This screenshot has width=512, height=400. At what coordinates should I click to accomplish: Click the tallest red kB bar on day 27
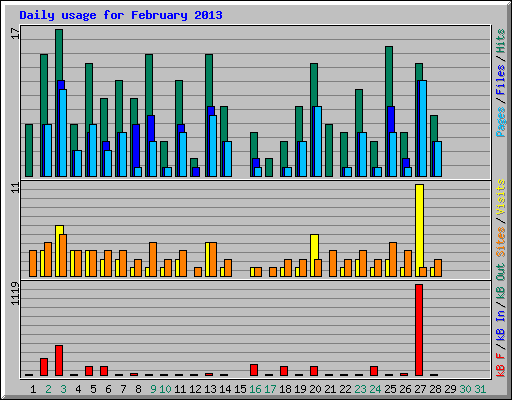[x=419, y=330]
